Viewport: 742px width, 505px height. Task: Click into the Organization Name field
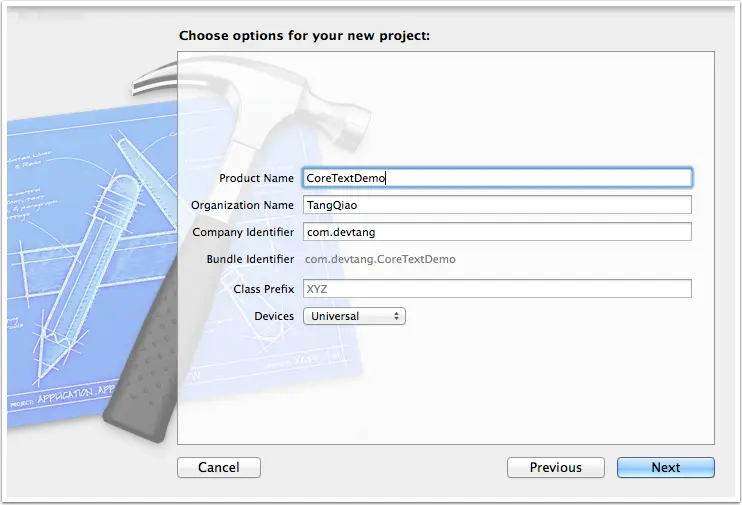coord(497,205)
